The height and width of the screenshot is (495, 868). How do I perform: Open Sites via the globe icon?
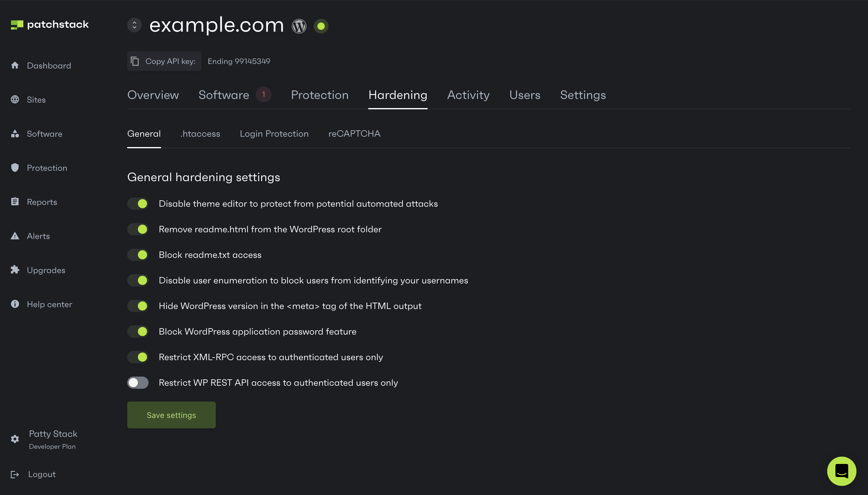click(15, 99)
